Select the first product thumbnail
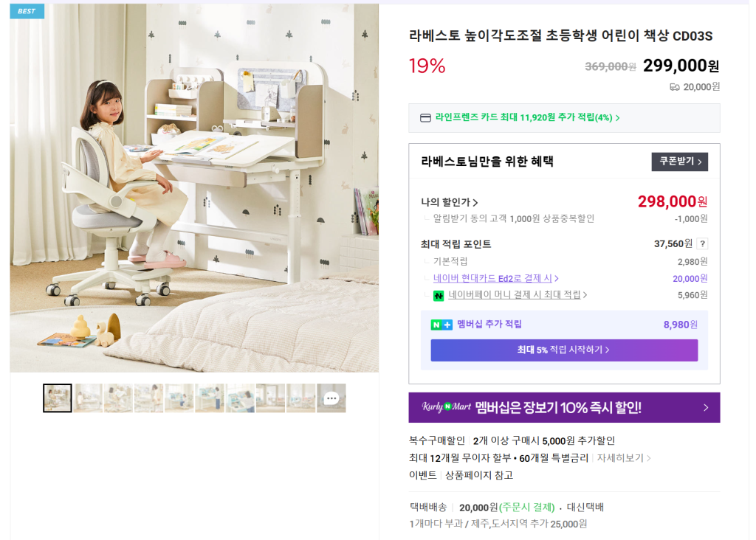756x540 pixels. tap(58, 398)
